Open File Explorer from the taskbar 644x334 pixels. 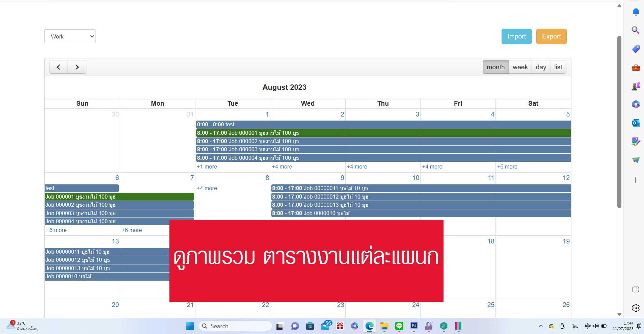point(384,326)
